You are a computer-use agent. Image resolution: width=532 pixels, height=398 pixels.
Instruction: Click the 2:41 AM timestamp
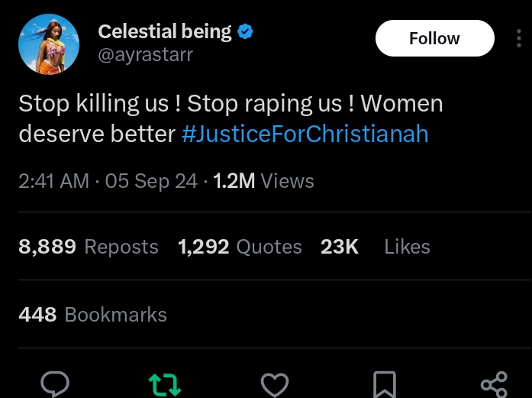point(53,181)
